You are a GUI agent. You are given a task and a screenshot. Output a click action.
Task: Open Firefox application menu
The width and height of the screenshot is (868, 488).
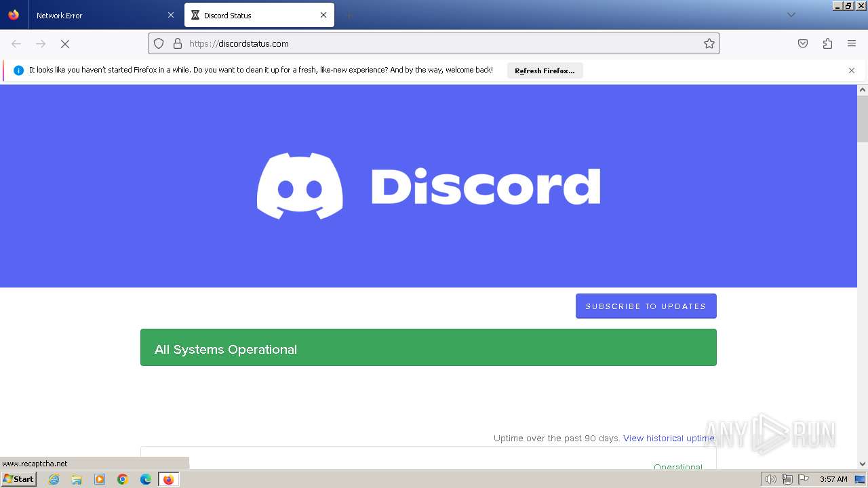852,43
